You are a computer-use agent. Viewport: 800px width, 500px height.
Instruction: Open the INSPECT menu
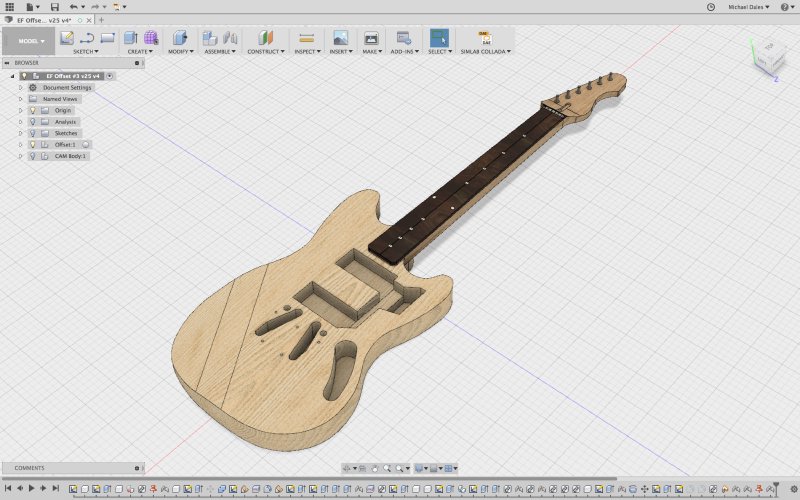307,52
